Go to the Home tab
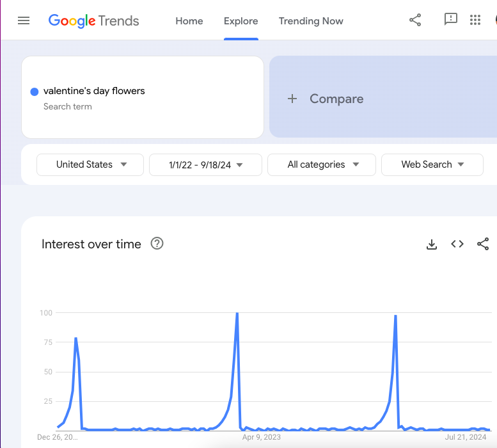Screen dimensions: 497x448 tap(189, 21)
